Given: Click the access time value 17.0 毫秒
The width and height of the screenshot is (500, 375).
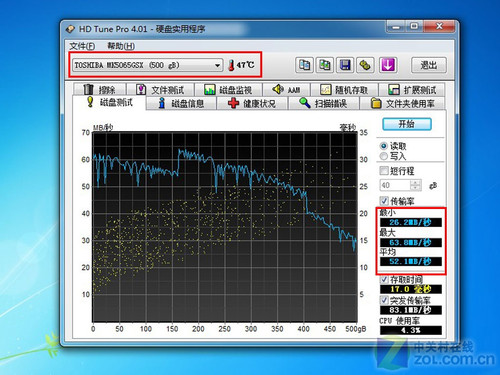Looking at the screenshot, I should pos(411,289).
